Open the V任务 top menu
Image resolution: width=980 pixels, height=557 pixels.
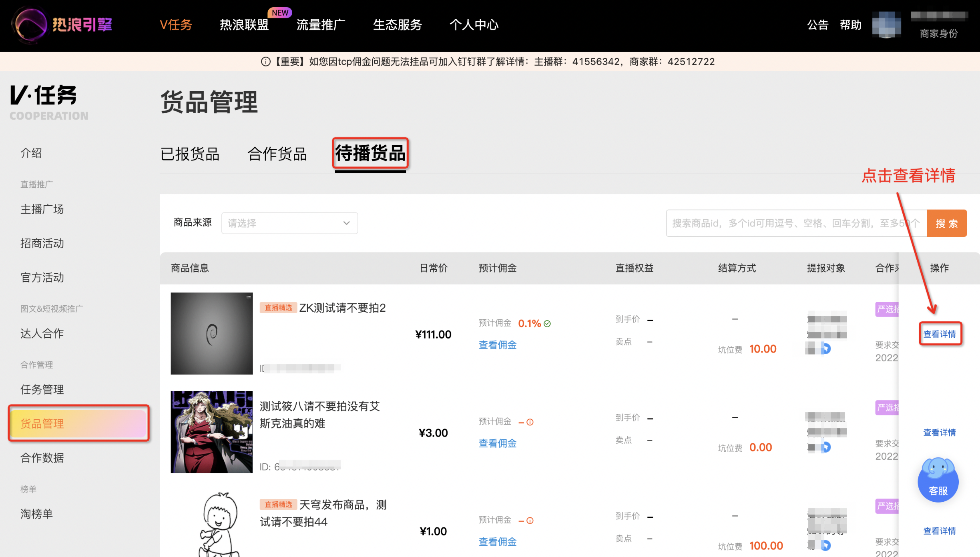coord(176,25)
